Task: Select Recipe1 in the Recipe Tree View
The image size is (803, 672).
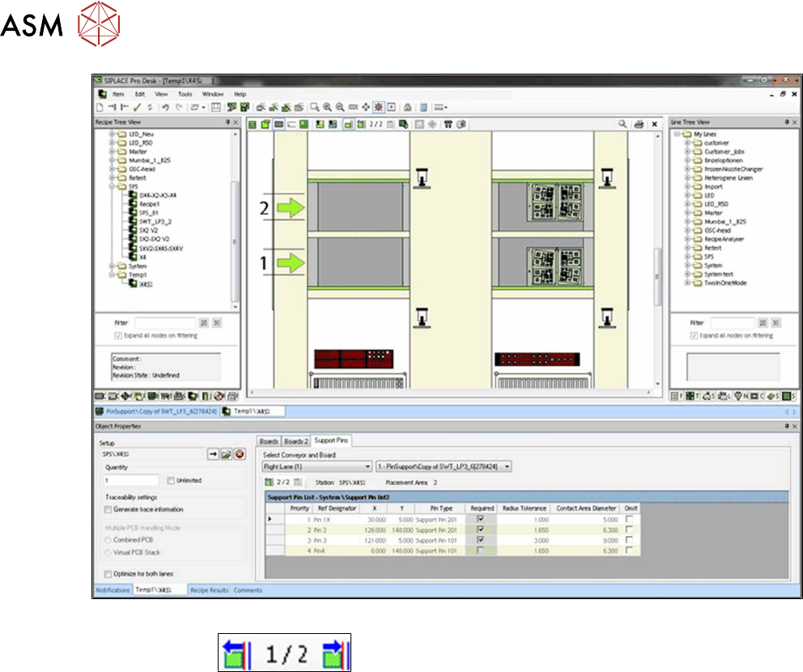Action: click(x=150, y=204)
